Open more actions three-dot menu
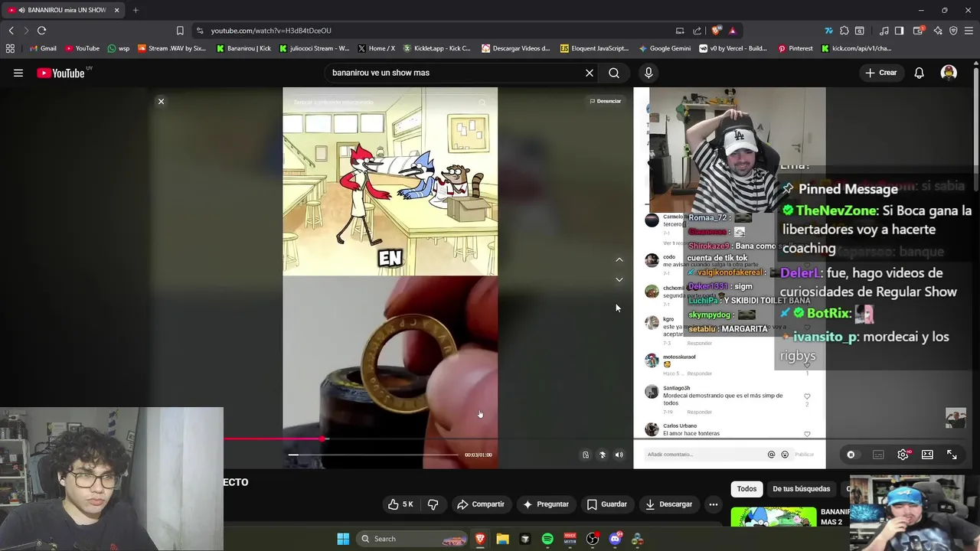This screenshot has height=551, width=980. point(713,504)
